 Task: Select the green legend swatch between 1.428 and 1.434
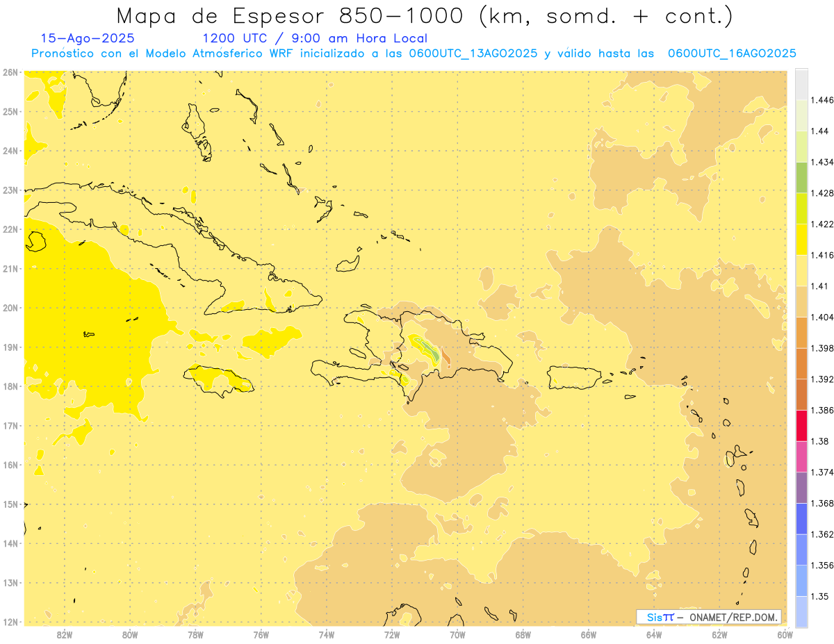(801, 177)
